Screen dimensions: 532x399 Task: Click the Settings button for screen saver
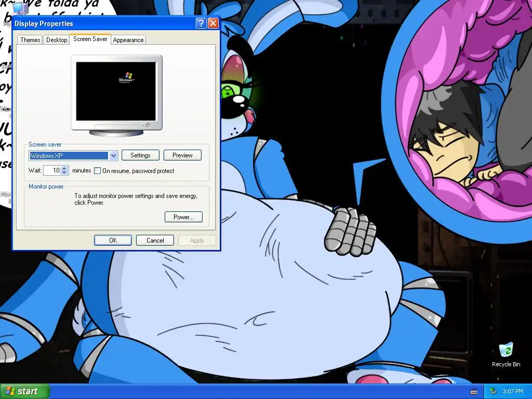140,155
